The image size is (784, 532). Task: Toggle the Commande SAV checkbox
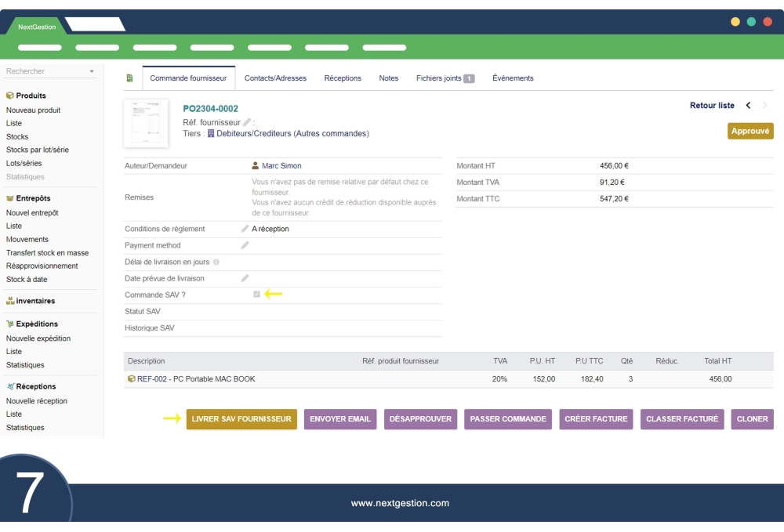tap(256, 295)
